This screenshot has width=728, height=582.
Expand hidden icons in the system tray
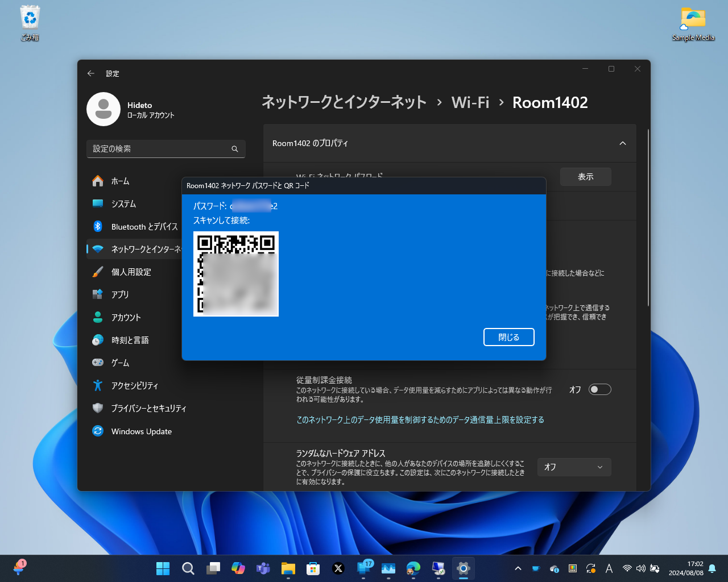pyautogui.click(x=518, y=567)
